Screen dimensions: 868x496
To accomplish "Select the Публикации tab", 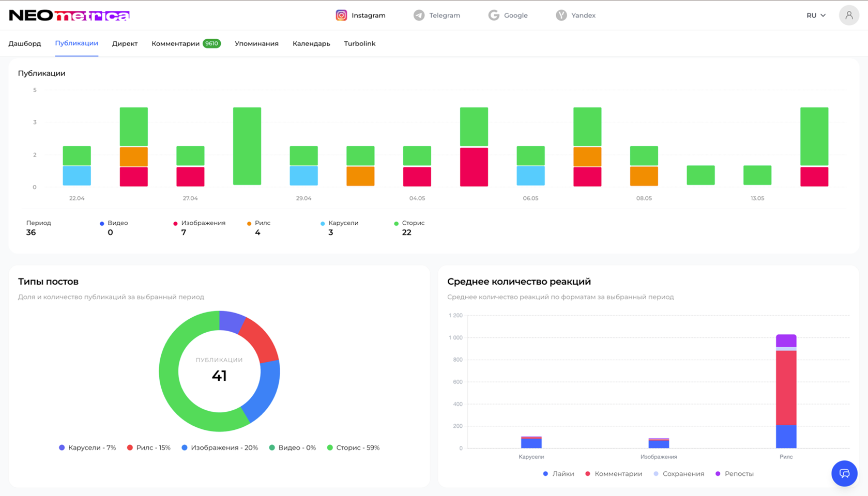I will (x=77, y=43).
